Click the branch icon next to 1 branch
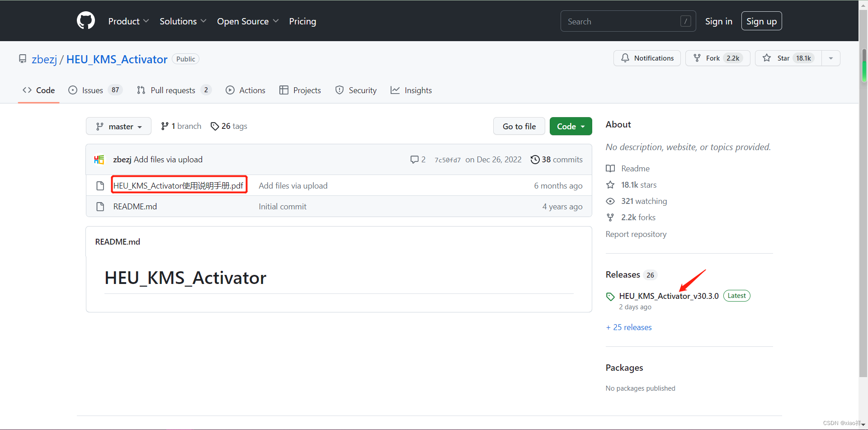Screen dimensions: 868x430 (x=165, y=126)
